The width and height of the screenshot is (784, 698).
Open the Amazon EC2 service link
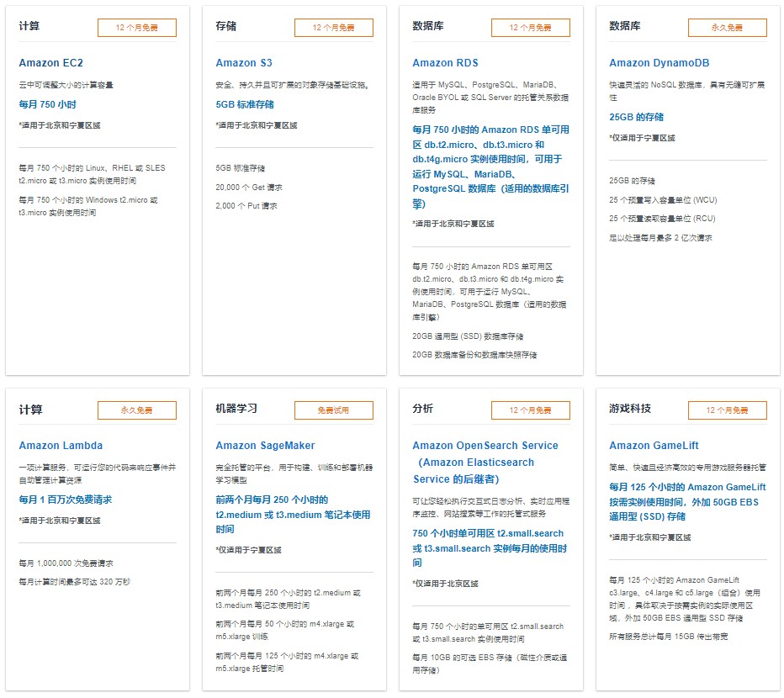pyautogui.click(x=51, y=63)
